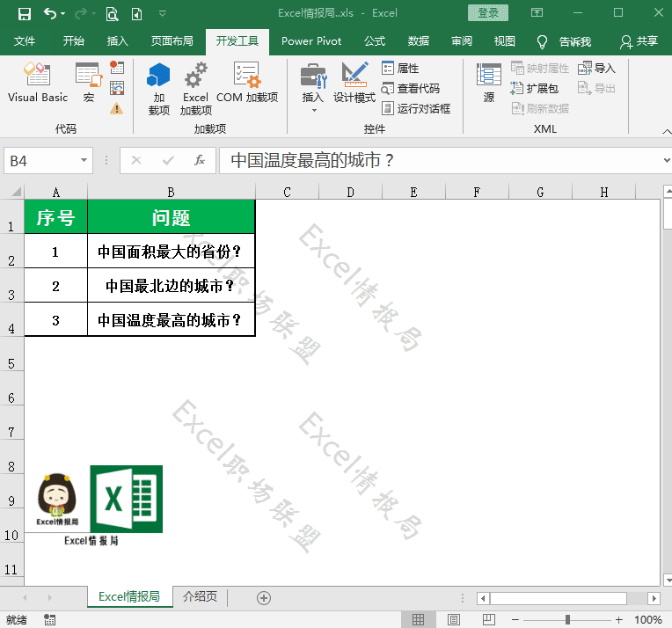672x628 pixels.
Task: Expand the formula bar with arrow
Action: (x=667, y=160)
